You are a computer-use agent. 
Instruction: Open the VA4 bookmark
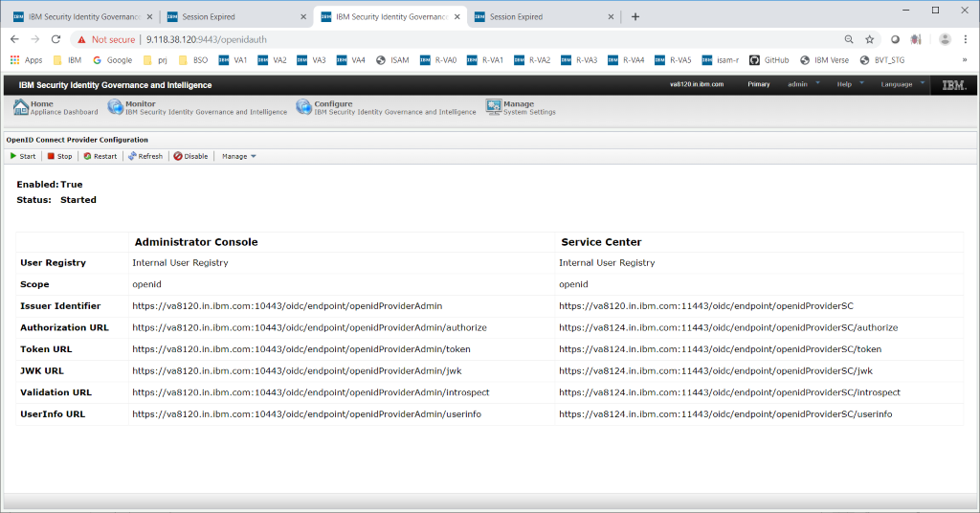click(x=350, y=60)
